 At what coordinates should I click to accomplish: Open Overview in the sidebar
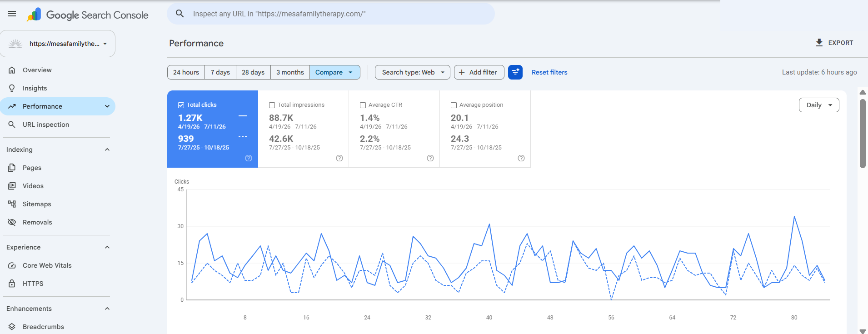coord(58,70)
